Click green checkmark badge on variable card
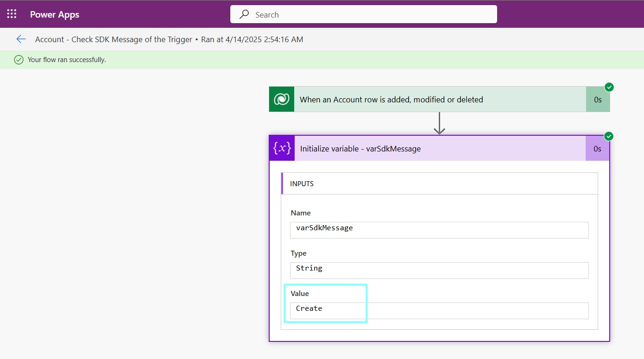This screenshot has width=644, height=359. pyautogui.click(x=609, y=136)
